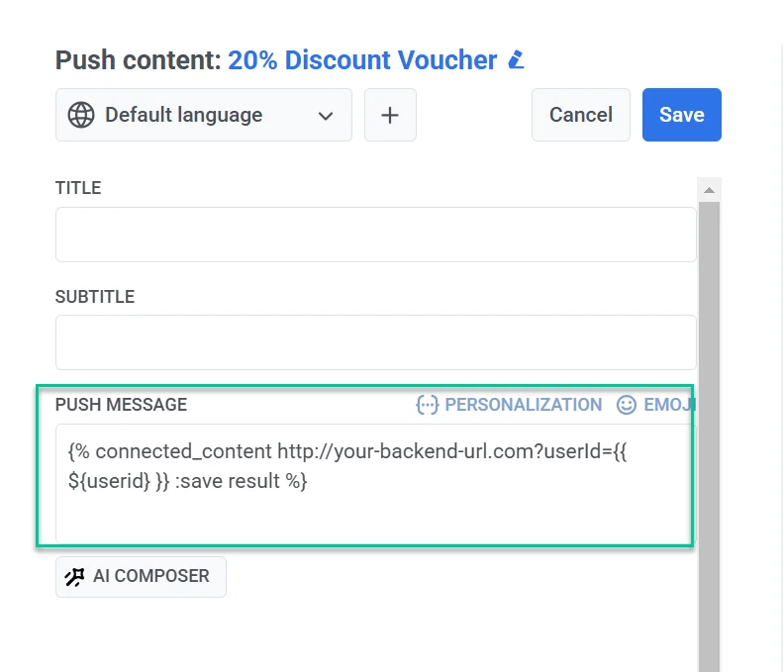
Task: Click the Personalization curly-braces icon
Action: [428, 405]
